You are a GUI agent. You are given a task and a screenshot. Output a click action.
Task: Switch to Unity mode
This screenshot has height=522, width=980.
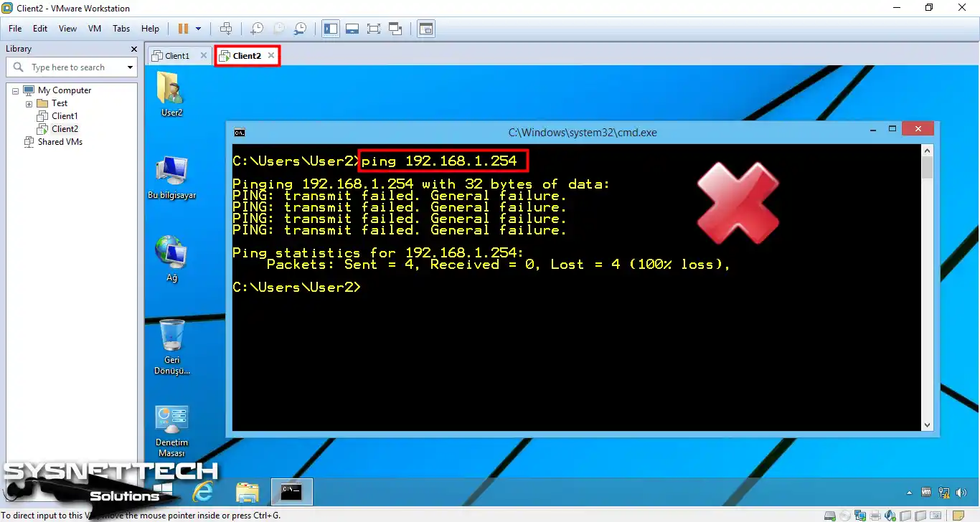(395, 29)
